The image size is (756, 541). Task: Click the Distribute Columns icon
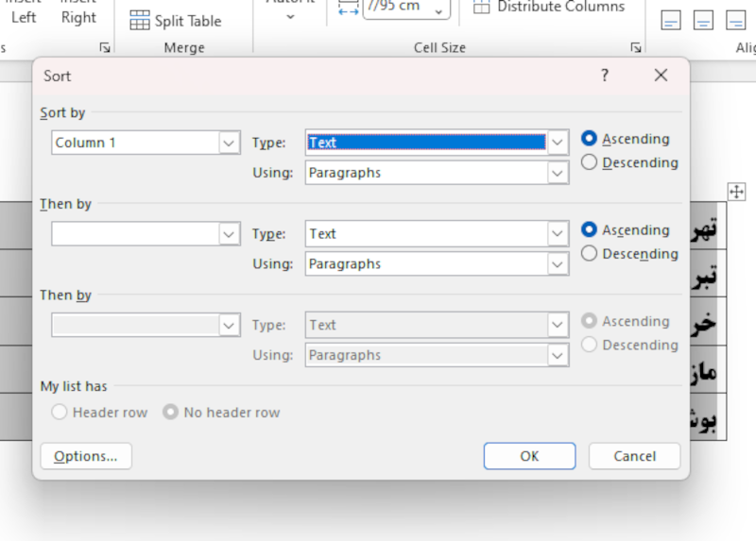coord(481,7)
